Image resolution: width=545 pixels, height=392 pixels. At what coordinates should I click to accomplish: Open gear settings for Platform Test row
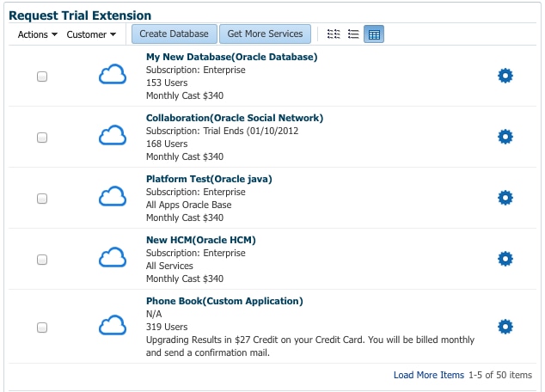(505, 198)
